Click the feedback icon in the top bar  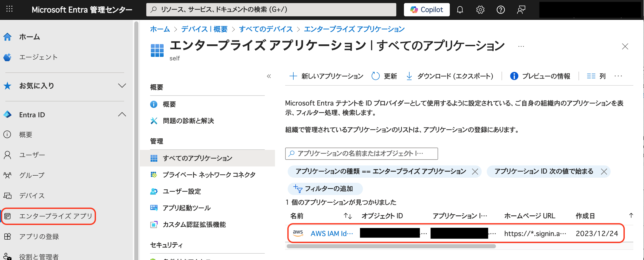pos(521,10)
